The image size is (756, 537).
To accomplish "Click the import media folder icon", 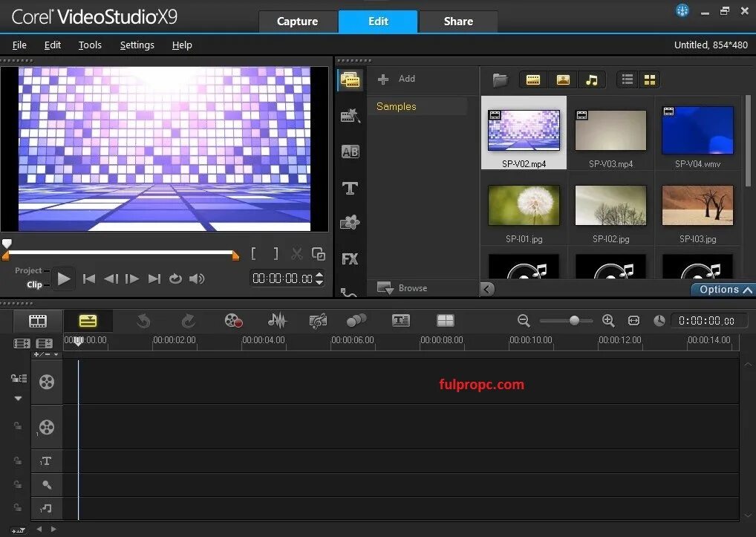I will click(500, 79).
